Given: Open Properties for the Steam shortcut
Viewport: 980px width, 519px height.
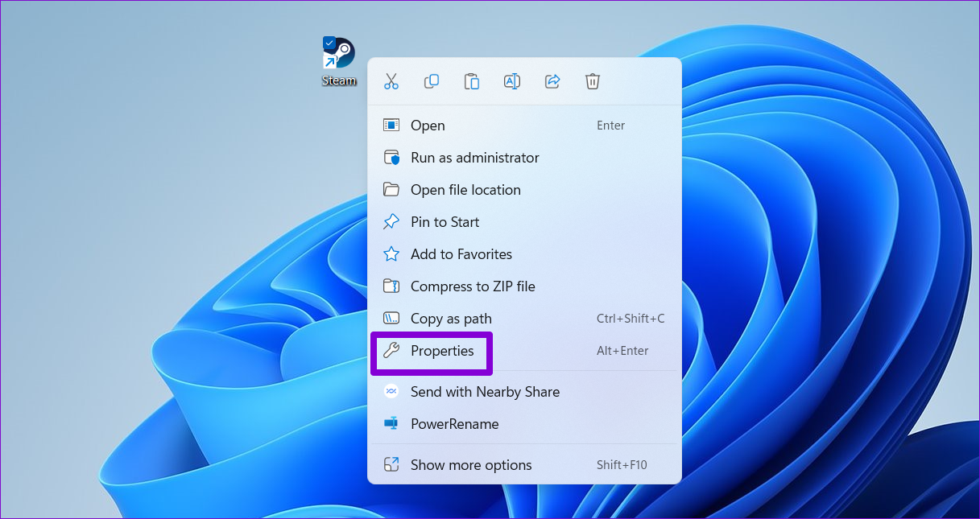Looking at the screenshot, I should [442, 351].
